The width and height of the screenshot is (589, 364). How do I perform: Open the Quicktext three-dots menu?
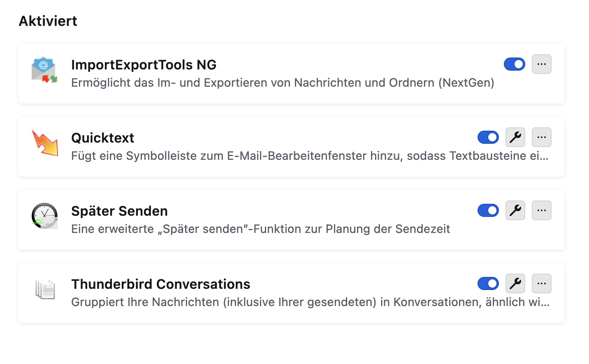(x=541, y=137)
